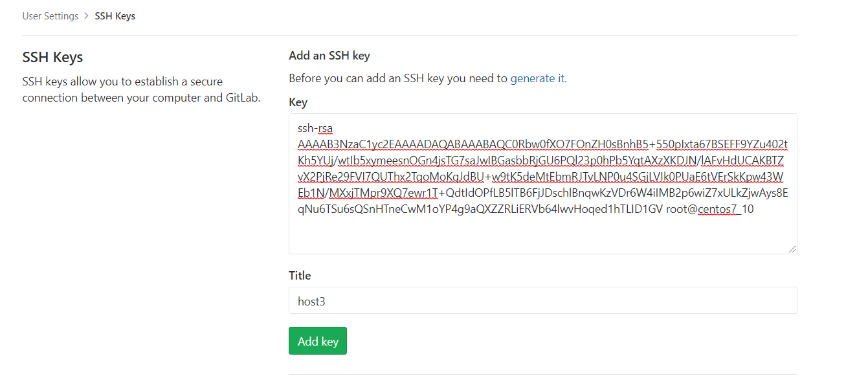Click the "Add an SSH key" heading
868x387 pixels.
[x=329, y=56]
